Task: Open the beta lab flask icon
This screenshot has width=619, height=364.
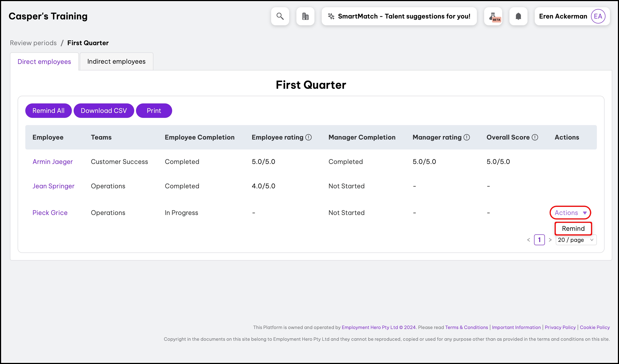Action: coord(493,16)
